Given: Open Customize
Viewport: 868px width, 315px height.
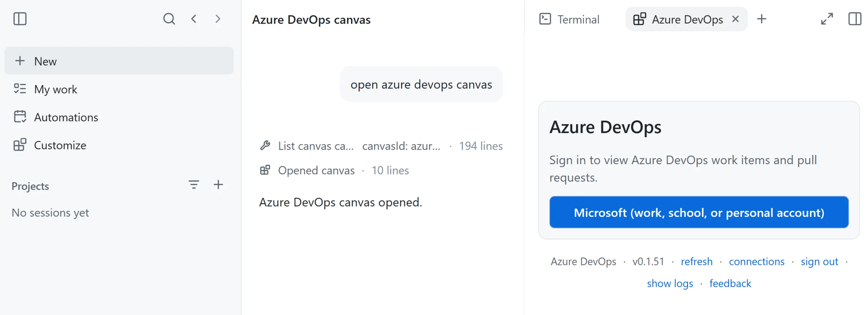Looking at the screenshot, I should pos(119,145).
